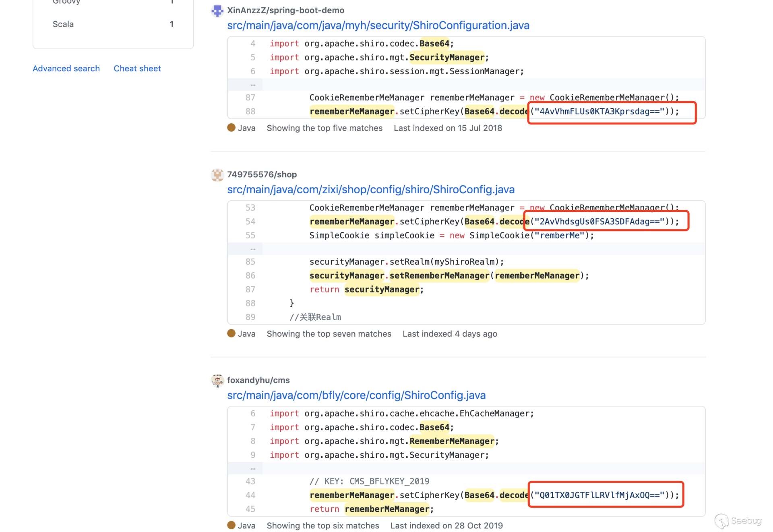The height and width of the screenshot is (532, 773).
Task: Open bfly core ShiroConfig.java file link
Action: click(356, 395)
